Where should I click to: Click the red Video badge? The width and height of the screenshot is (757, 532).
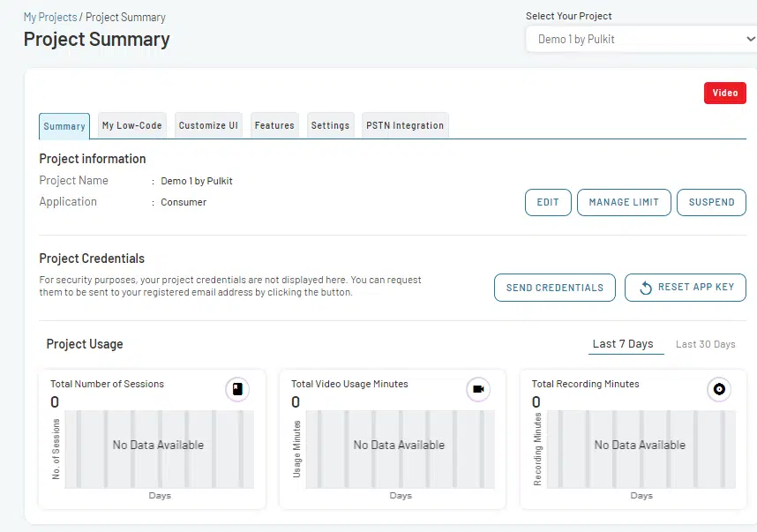pos(724,93)
